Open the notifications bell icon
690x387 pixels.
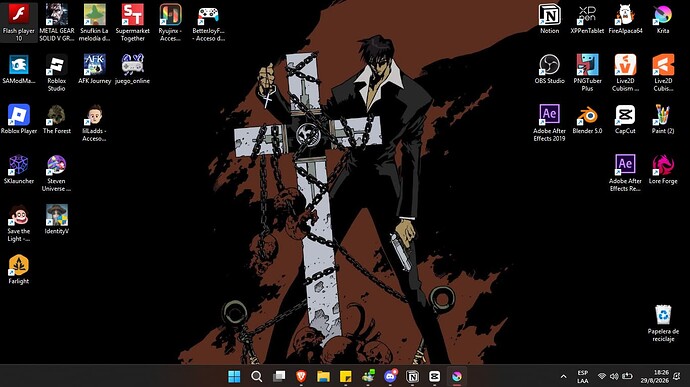pos(677,376)
